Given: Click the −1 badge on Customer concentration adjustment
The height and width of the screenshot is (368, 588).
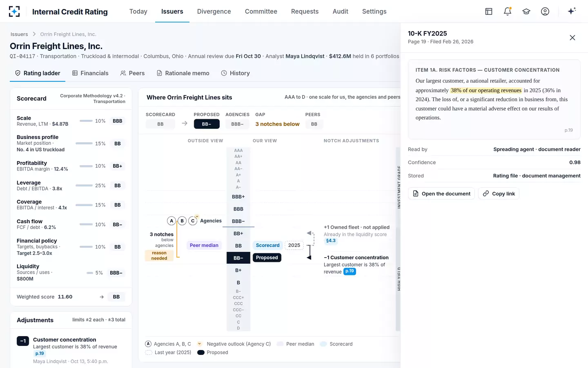Looking at the screenshot, I should pyautogui.click(x=23, y=341).
